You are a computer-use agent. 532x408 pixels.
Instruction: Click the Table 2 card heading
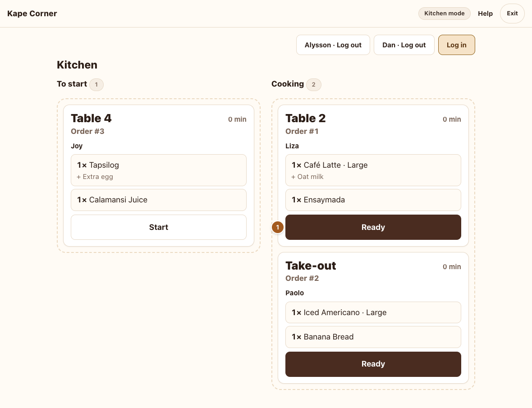(x=305, y=119)
